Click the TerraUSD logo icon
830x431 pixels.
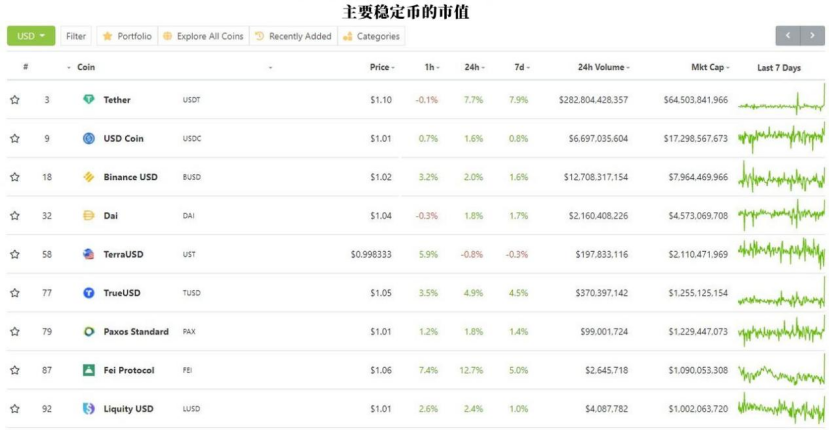(88, 254)
